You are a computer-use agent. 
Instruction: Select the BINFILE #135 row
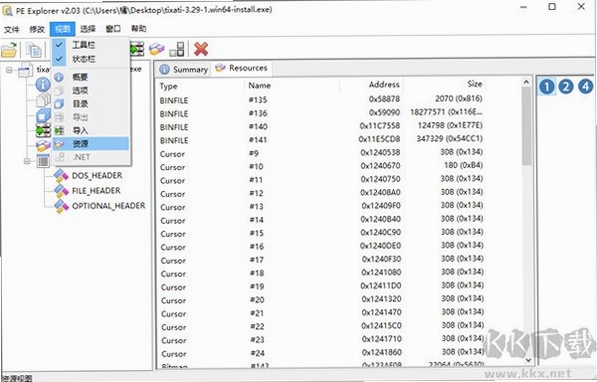[321, 100]
